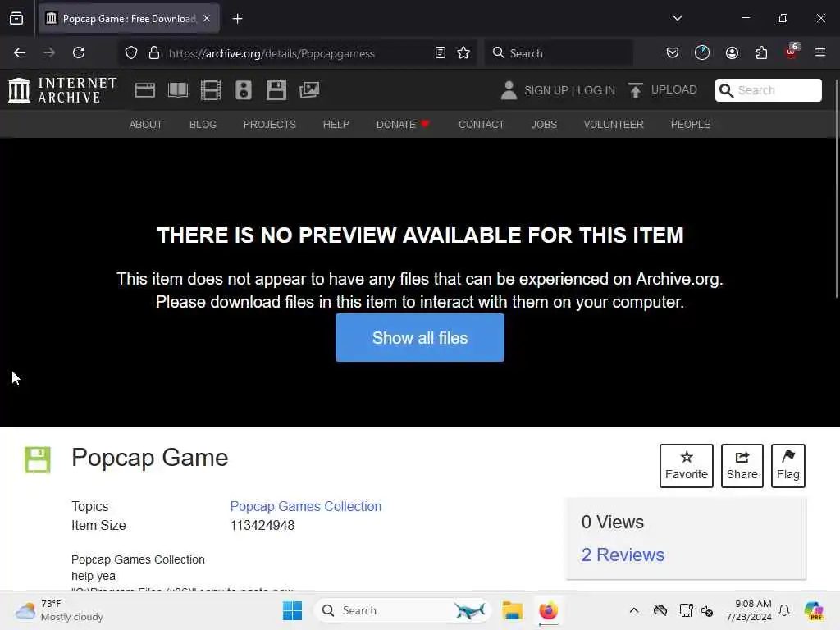840x630 pixels.
Task: Open the Images icon in Archive navbar
Action: (309, 90)
